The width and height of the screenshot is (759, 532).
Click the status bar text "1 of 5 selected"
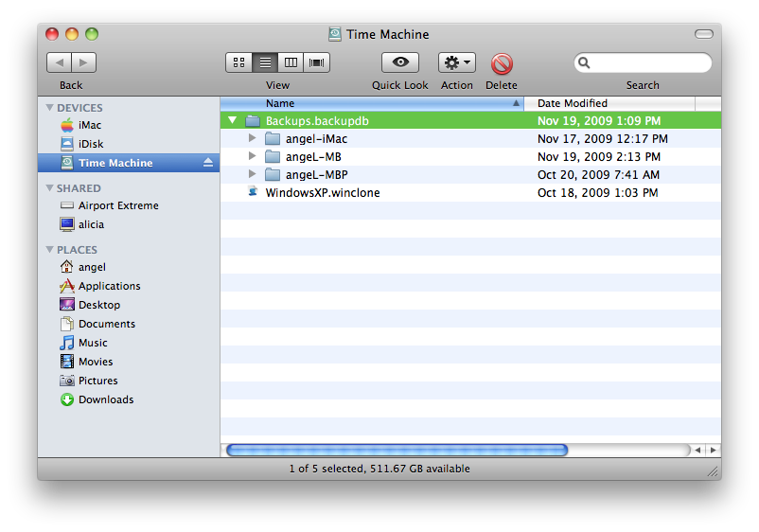click(x=327, y=469)
